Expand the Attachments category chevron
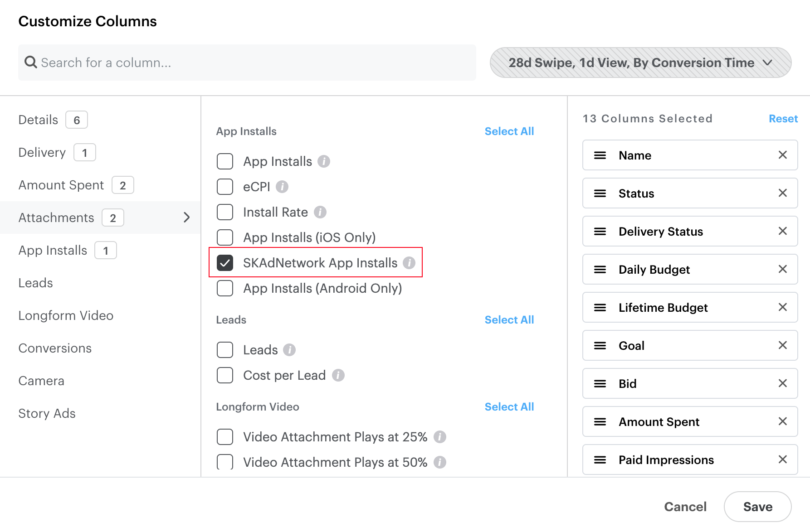 tap(186, 218)
